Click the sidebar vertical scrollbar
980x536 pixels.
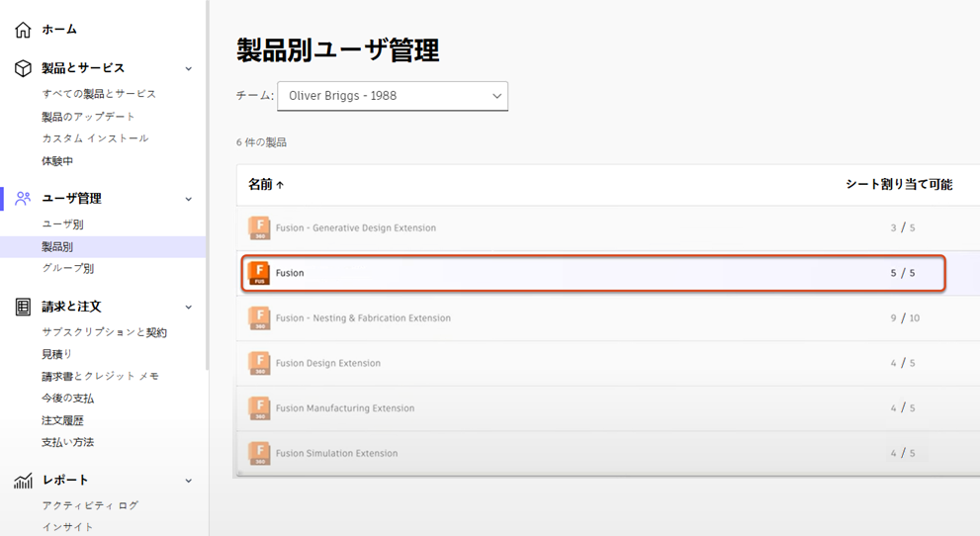pos(207,184)
